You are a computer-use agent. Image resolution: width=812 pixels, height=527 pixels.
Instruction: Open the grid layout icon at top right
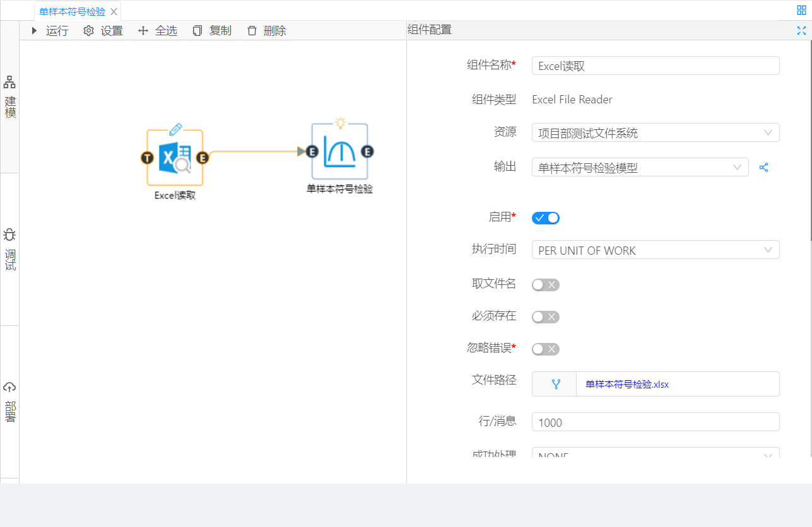[801, 10]
